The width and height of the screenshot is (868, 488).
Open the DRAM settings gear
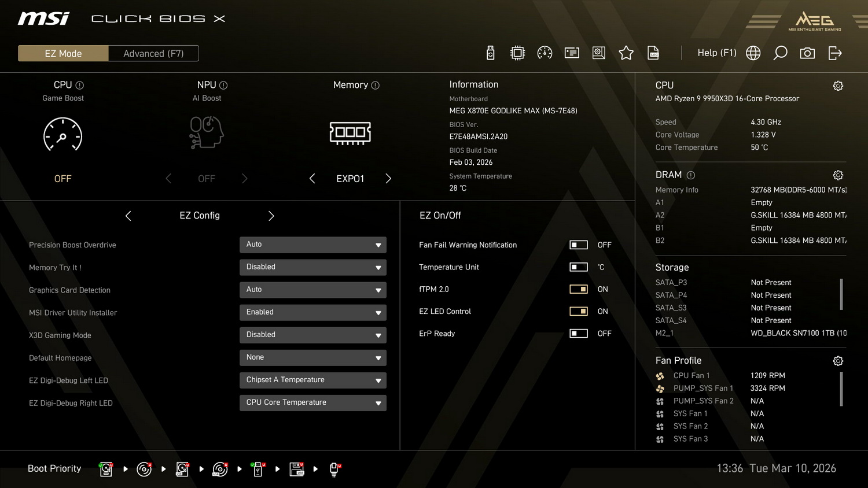coord(838,175)
